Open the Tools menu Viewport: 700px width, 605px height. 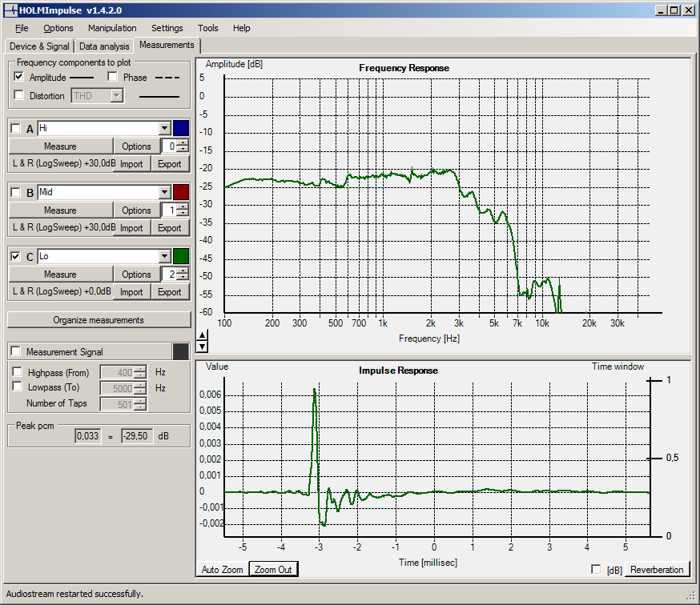click(208, 28)
